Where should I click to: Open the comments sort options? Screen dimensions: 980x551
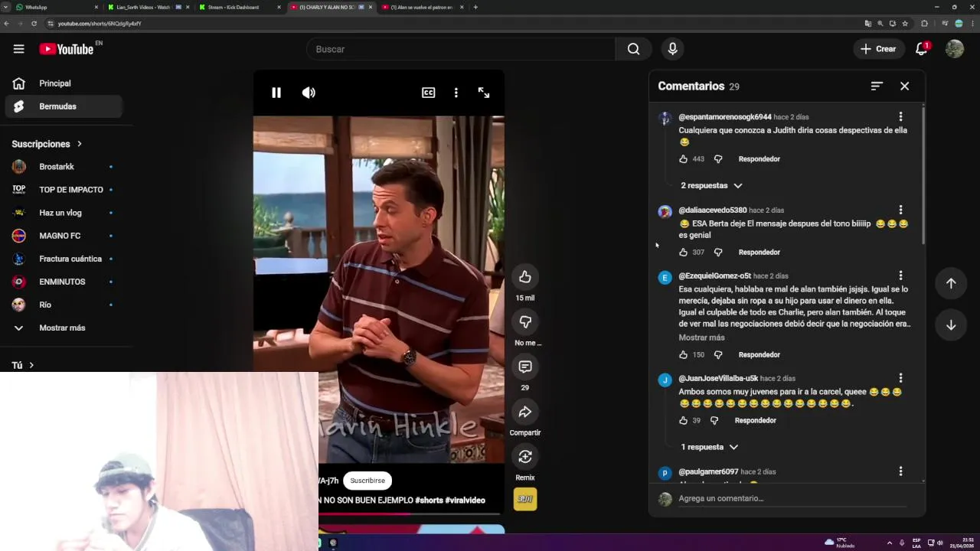click(877, 86)
